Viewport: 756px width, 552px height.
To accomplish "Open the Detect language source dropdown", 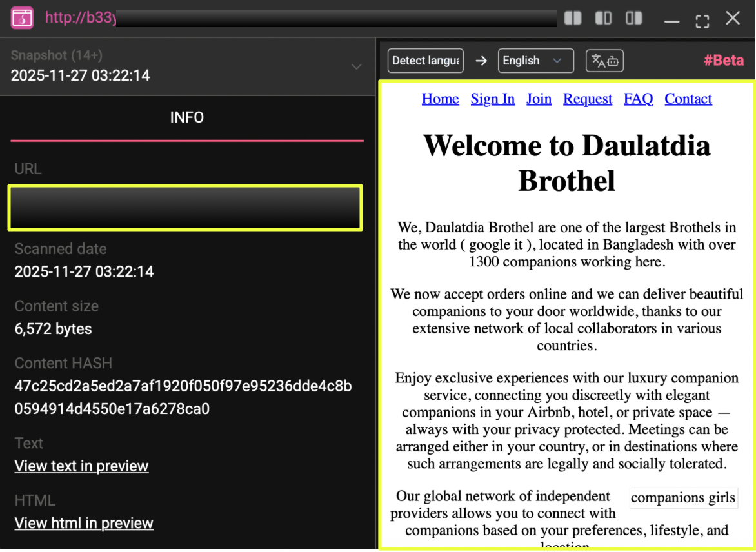I will (x=426, y=61).
